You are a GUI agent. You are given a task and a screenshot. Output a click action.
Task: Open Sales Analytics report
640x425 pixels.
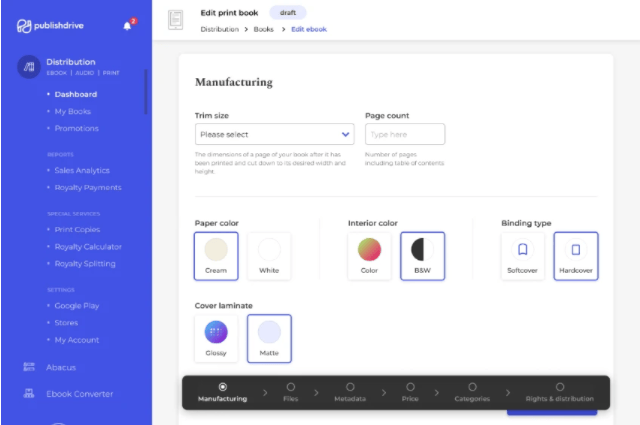(82, 170)
